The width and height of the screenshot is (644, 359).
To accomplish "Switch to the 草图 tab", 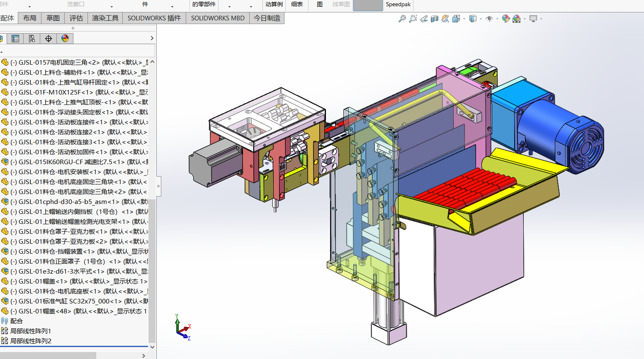I will [x=53, y=18].
